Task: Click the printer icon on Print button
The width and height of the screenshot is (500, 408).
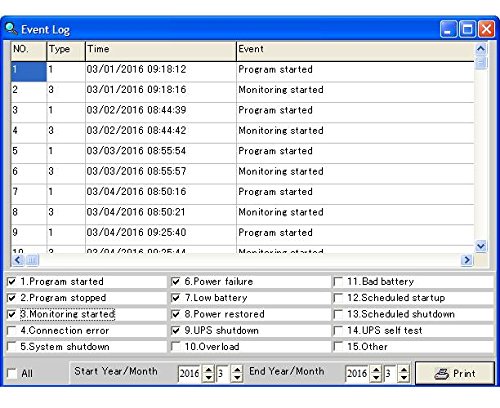Action: (441, 374)
